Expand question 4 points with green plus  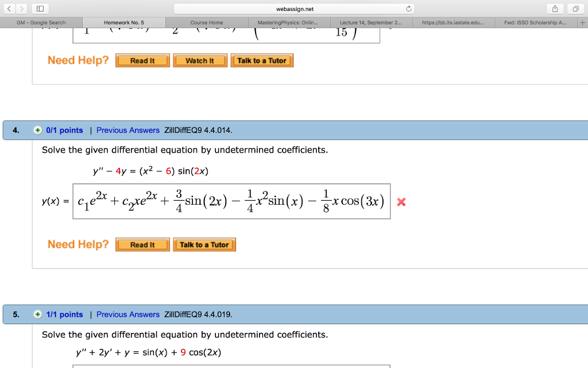(37, 131)
